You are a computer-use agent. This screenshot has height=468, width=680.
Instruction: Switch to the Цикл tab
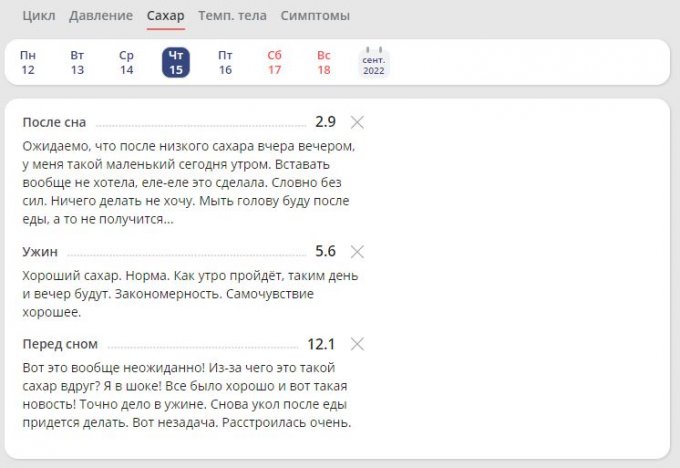click(38, 16)
